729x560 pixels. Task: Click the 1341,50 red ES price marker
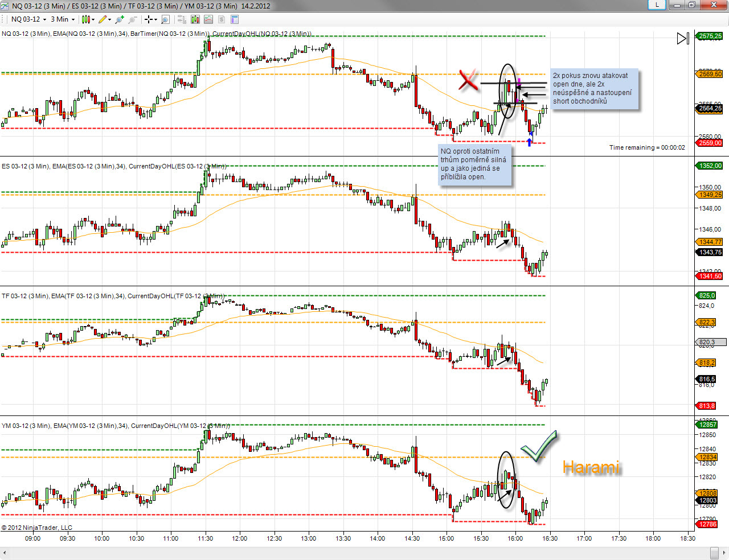click(x=710, y=276)
